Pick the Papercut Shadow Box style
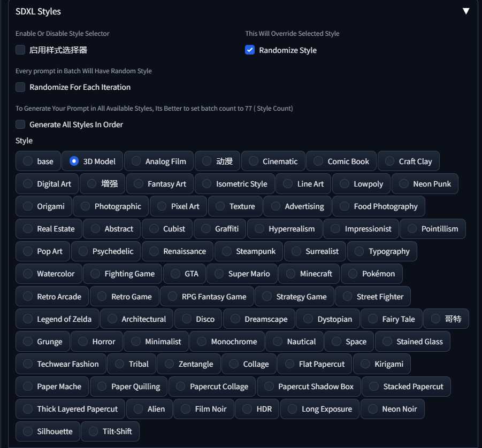The image size is (482, 448). (x=269, y=386)
